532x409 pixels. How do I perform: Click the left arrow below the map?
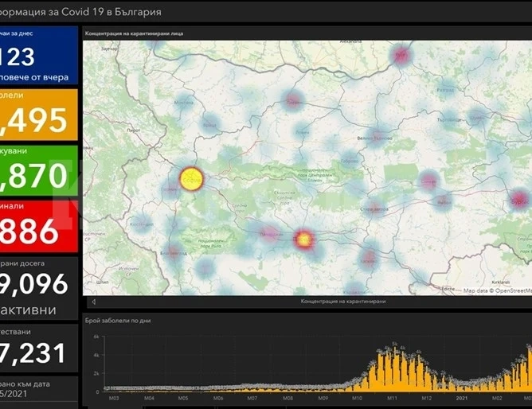(x=94, y=302)
